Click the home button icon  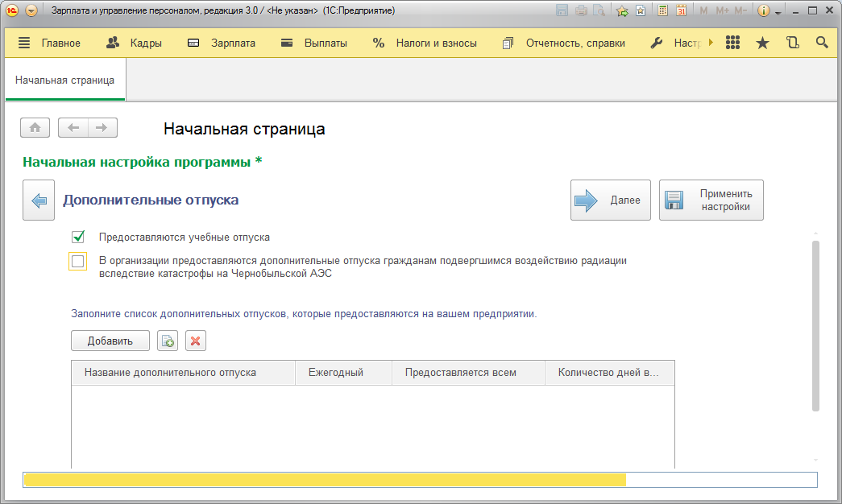(x=35, y=127)
